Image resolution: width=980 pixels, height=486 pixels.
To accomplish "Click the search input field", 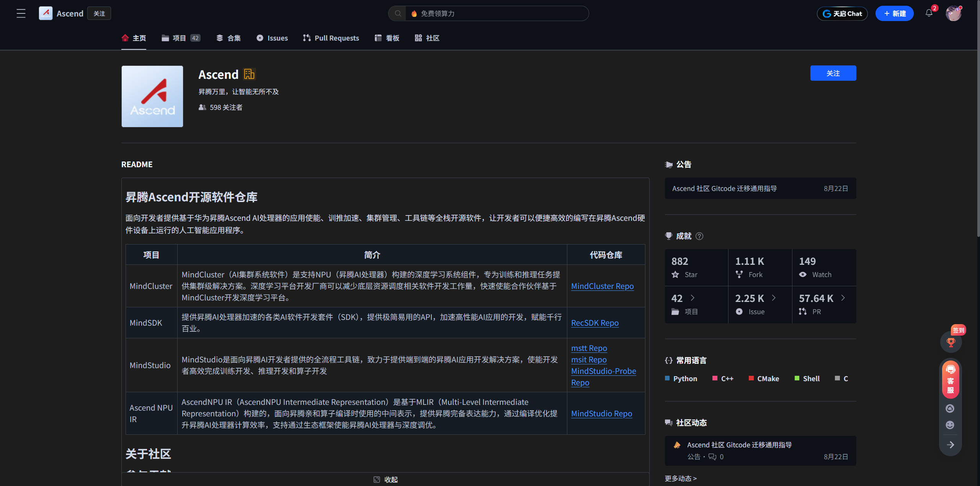I will pos(498,13).
